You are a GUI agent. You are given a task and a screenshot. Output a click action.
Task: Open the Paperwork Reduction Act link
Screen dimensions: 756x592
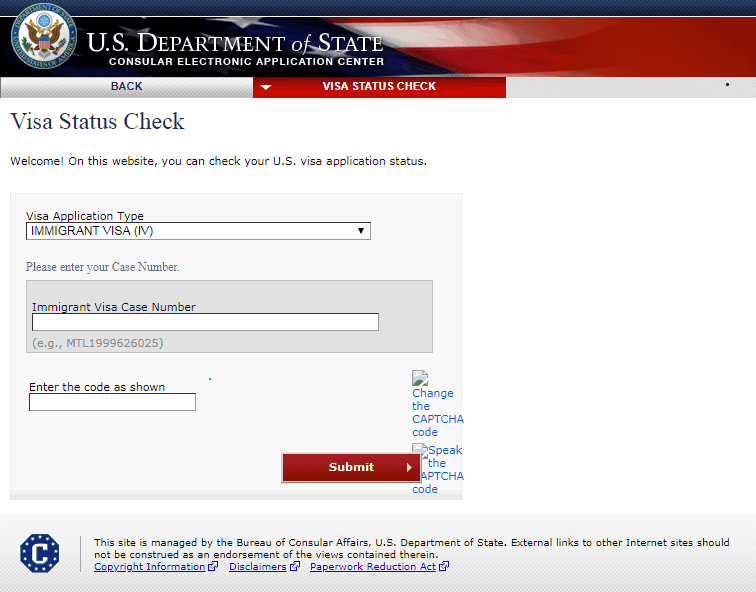tap(372, 567)
